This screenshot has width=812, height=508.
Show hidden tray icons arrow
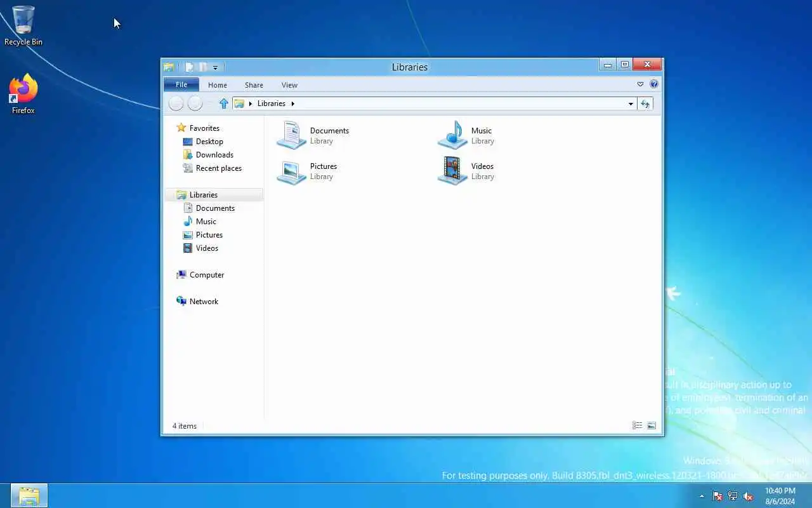pyautogui.click(x=702, y=496)
